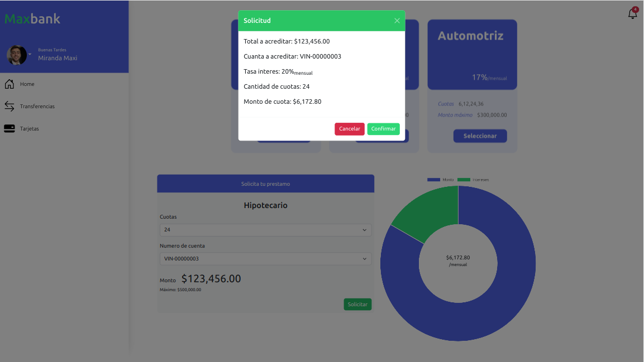Viewport: 644px width, 362px height.
Task: Click Seleccionar on the Automotriz card
Action: pos(480,136)
